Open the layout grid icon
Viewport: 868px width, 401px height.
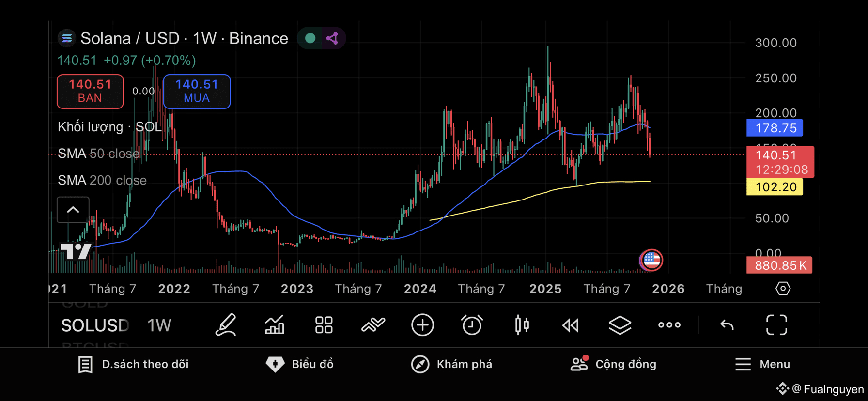click(324, 325)
